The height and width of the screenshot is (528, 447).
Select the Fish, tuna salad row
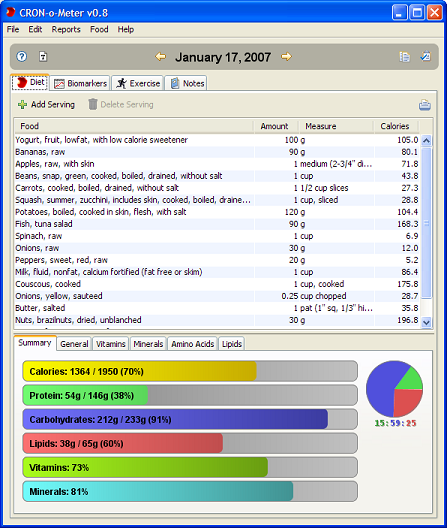coord(217,224)
